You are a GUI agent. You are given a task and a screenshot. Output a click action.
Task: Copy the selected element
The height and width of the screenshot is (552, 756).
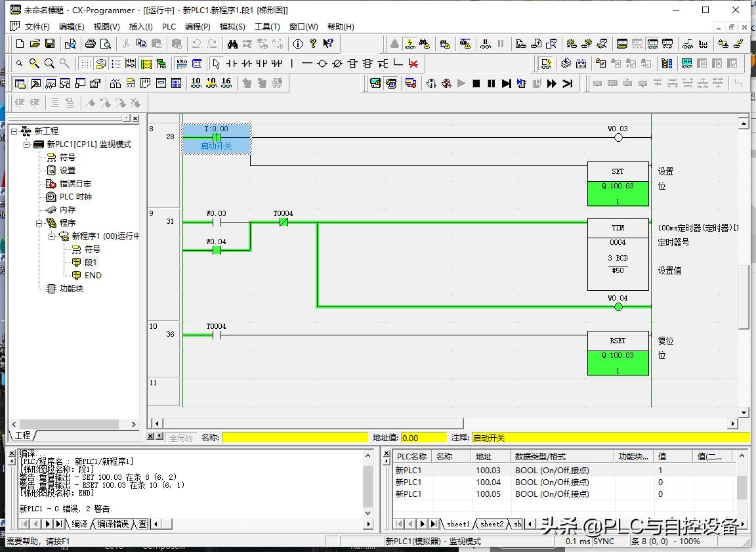[141, 44]
